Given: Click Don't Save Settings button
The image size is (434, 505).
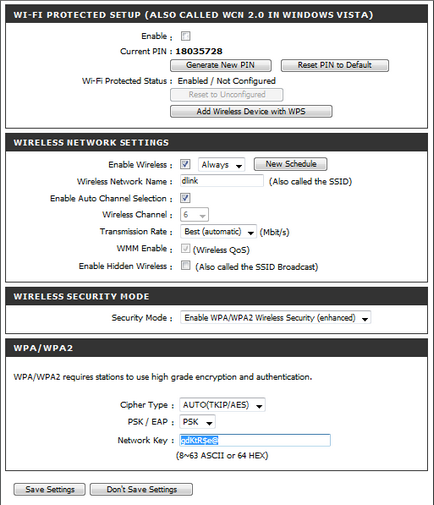Looking at the screenshot, I should click(141, 489).
